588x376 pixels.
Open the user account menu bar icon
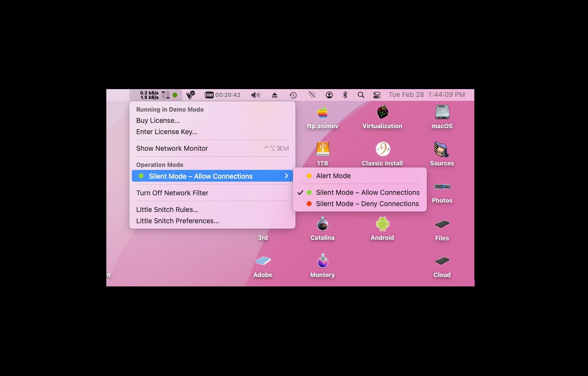coord(329,95)
